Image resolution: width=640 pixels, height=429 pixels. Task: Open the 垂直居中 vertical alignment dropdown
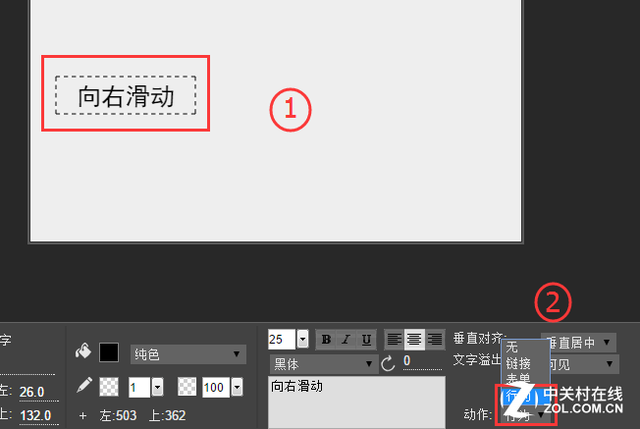coord(578,342)
